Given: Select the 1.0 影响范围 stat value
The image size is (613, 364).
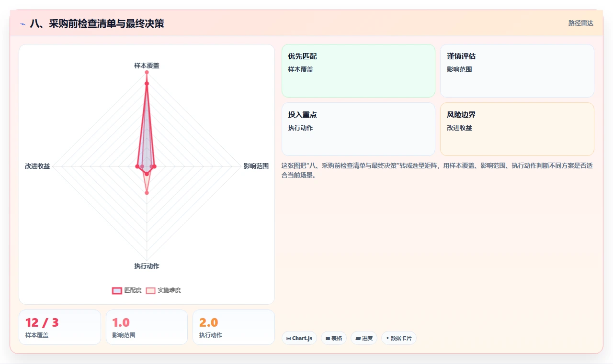Looking at the screenshot, I should tap(121, 322).
